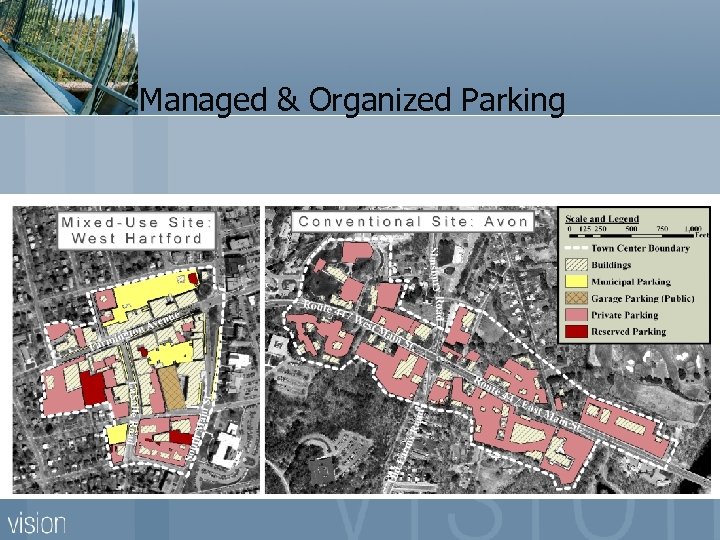Screen dimensions: 720x540
Task: Click the pink Private Parking legend swatch
Action: 576,315
